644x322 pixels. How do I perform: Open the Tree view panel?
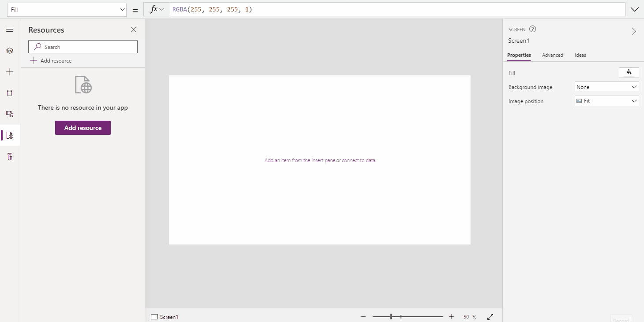[x=10, y=51]
